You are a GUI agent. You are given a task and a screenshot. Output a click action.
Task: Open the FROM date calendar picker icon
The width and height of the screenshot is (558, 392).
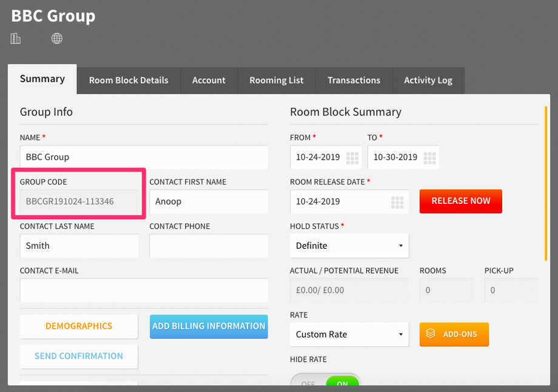pos(352,158)
